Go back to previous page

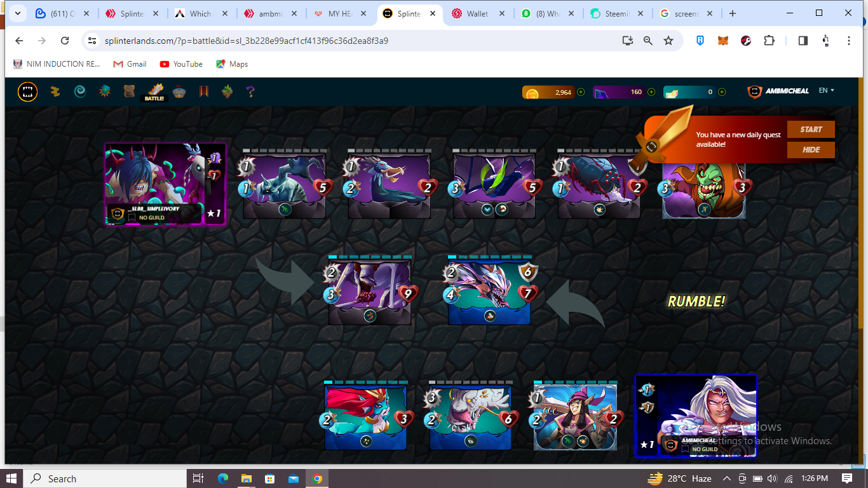pyautogui.click(x=19, y=41)
